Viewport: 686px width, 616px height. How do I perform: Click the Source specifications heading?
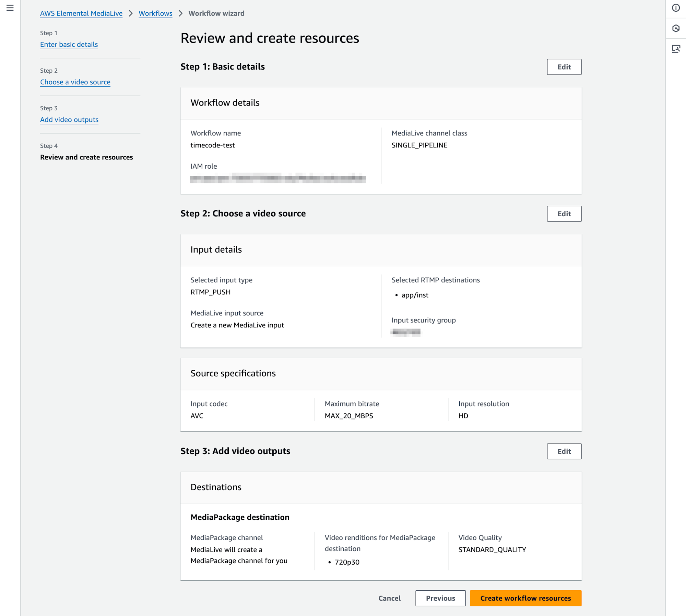click(x=233, y=373)
